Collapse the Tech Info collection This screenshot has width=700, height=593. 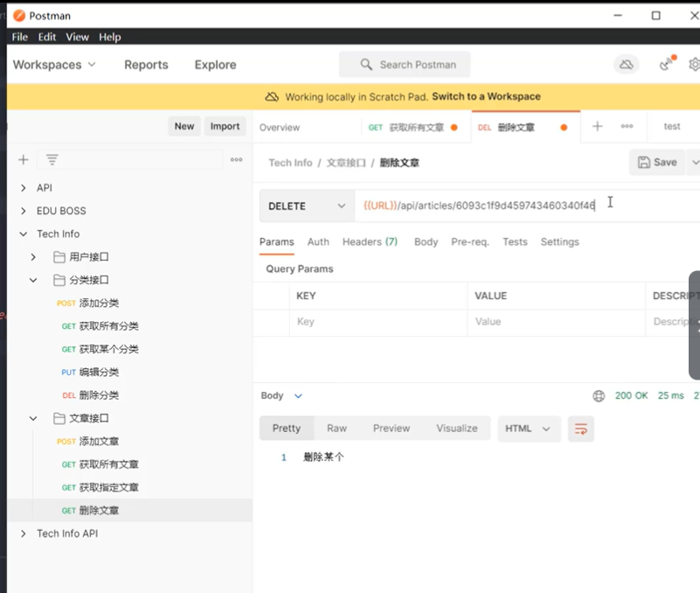24,234
